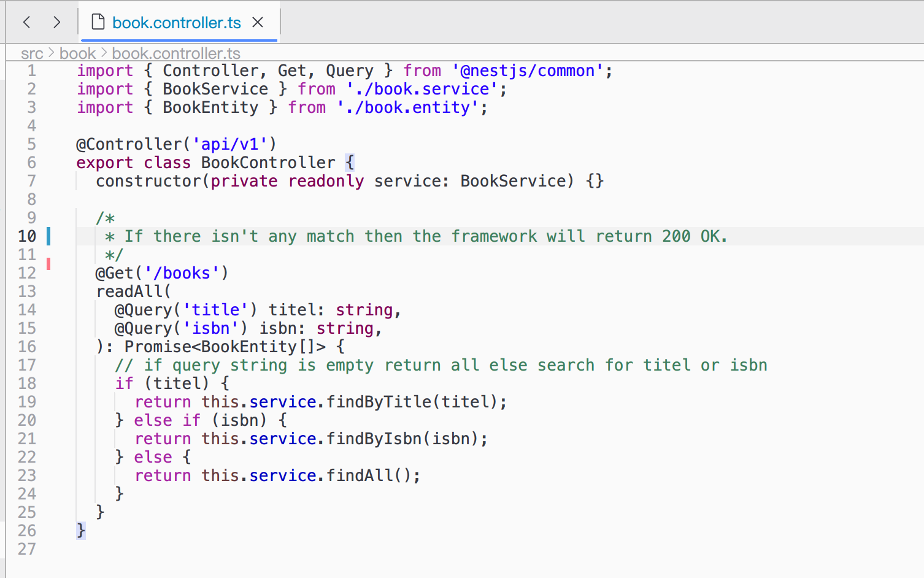Click the 'if (titel)' condition
This screenshot has height=578, width=924.
click(x=163, y=383)
